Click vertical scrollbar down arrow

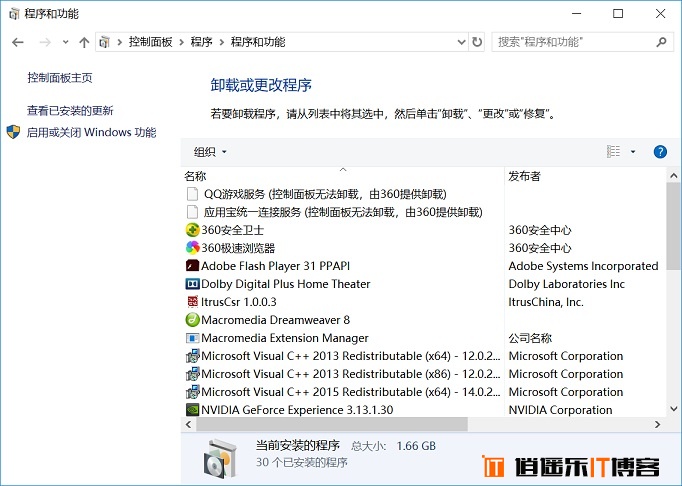pyautogui.click(x=673, y=409)
